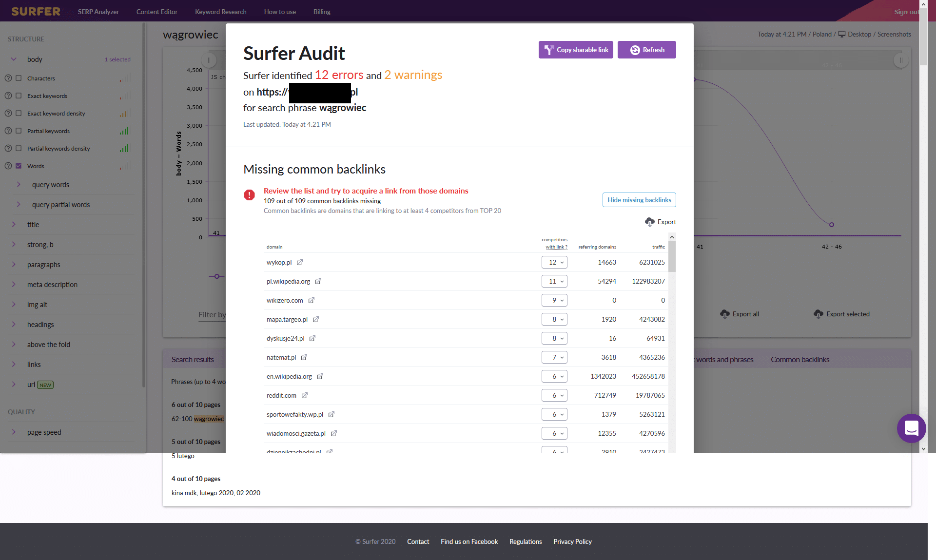Expand query words

19,184
